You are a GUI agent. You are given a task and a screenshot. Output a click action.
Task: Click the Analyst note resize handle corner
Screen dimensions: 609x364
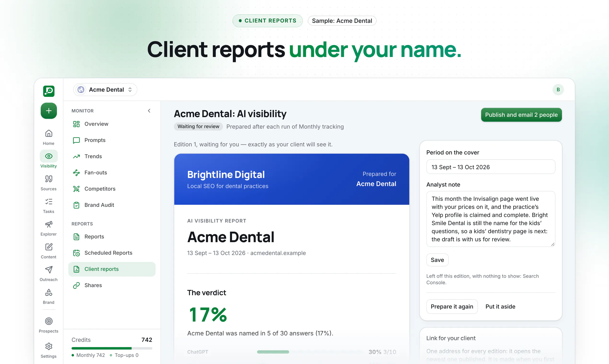coord(552,244)
